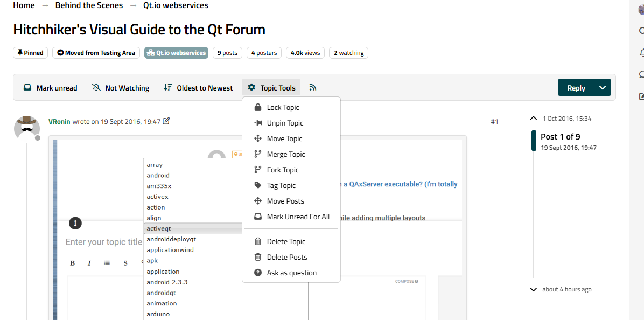Viewport: 644px width, 320px height.
Task: Select Delete Topic menu entry
Action: (291, 241)
